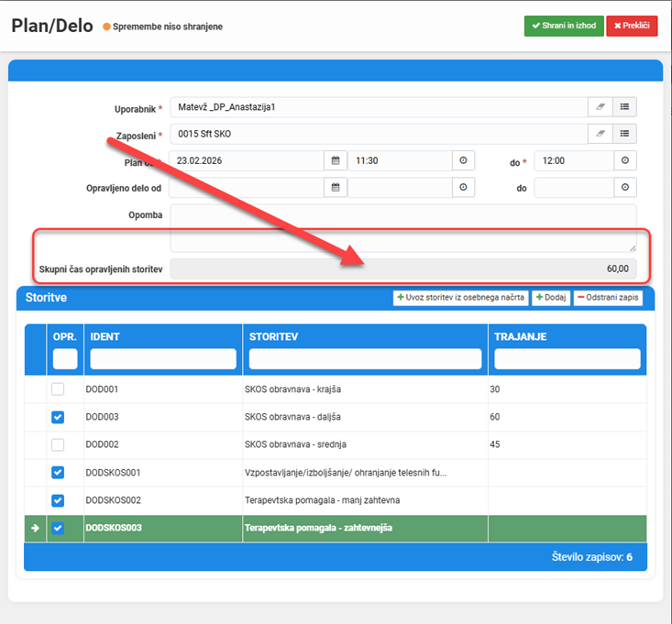Image resolution: width=672 pixels, height=624 pixels.
Task: Uncheck the DODSKOS003 row checkbox
Action: point(58,528)
